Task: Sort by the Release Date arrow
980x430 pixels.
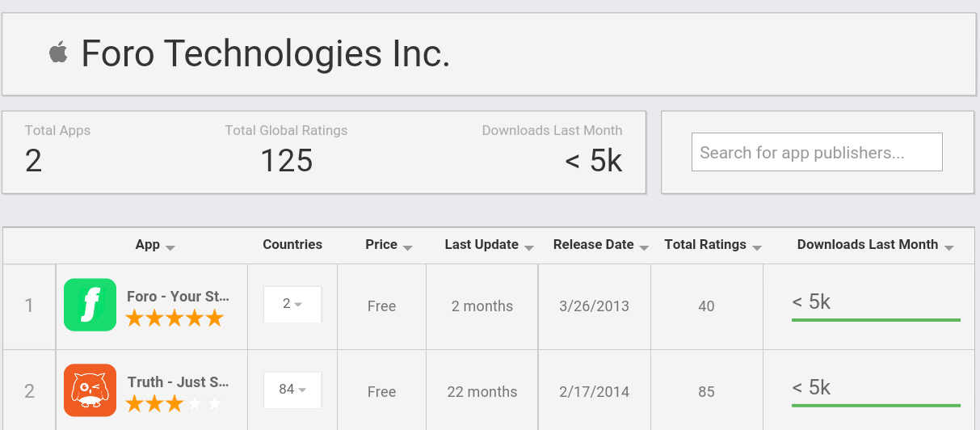Action: pyautogui.click(x=645, y=247)
